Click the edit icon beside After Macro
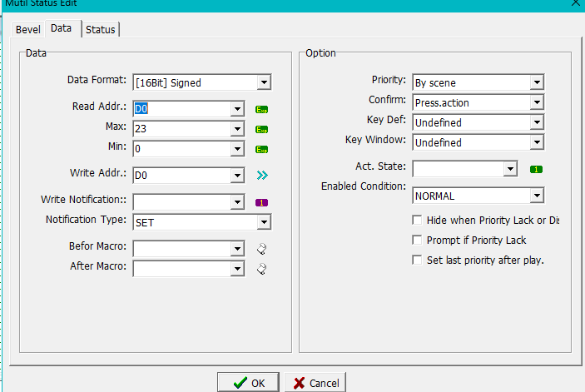The height and width of the screenshot is (392, 585). pos(261,268)
